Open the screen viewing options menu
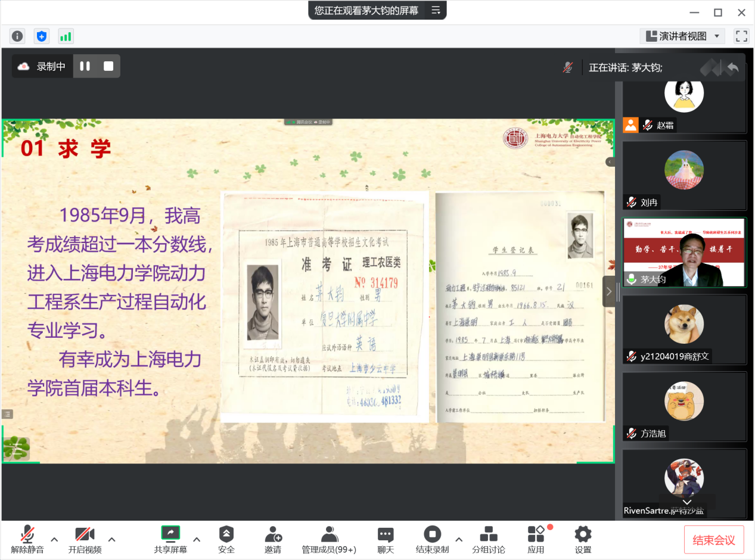The width and height of the screenshot is (755, 560). 436,10
